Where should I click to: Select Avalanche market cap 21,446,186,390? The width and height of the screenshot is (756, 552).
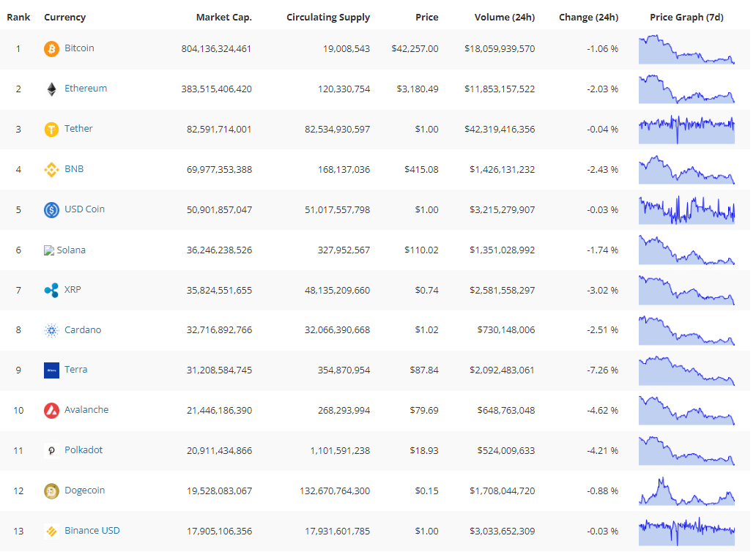pos(219,411)
